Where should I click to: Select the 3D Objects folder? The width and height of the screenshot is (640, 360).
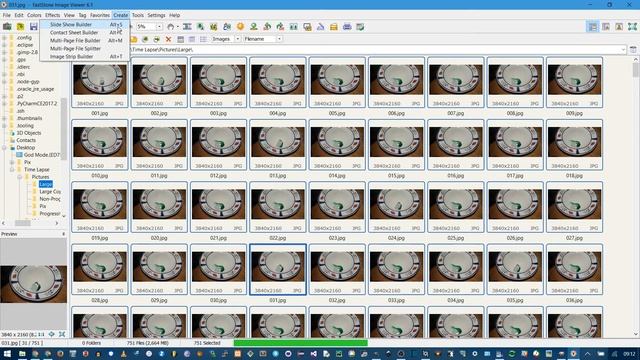pyautogui.click(x=29, y=133)
